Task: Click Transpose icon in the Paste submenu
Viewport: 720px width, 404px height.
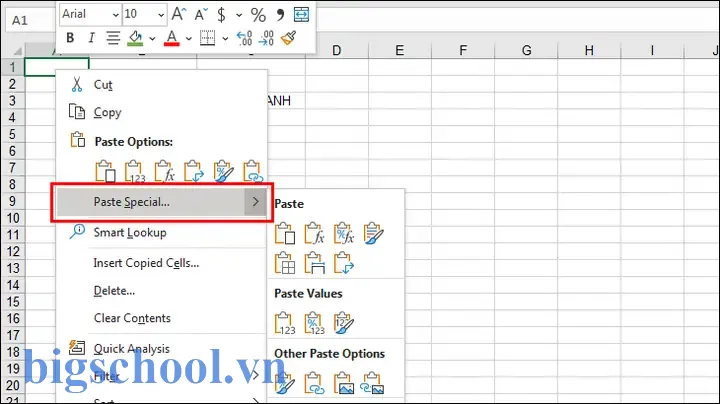Action: point(344,263)
